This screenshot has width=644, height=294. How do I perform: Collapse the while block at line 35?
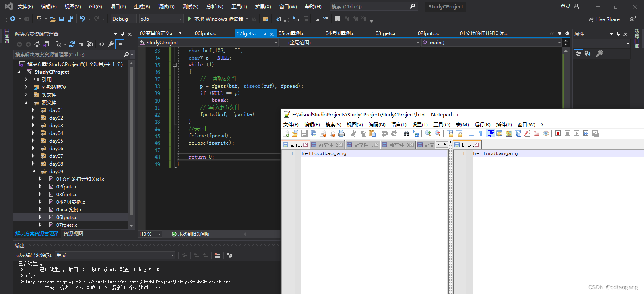click(x=174, y=65)
